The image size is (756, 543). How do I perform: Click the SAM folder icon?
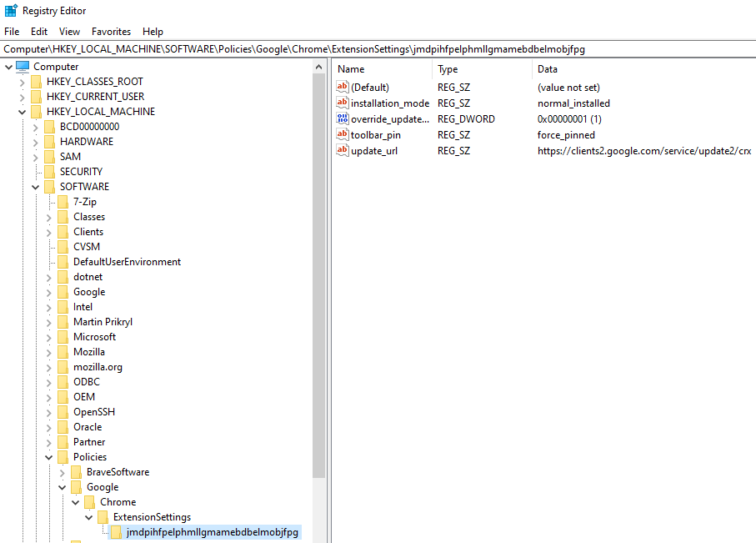pos(50,156)
